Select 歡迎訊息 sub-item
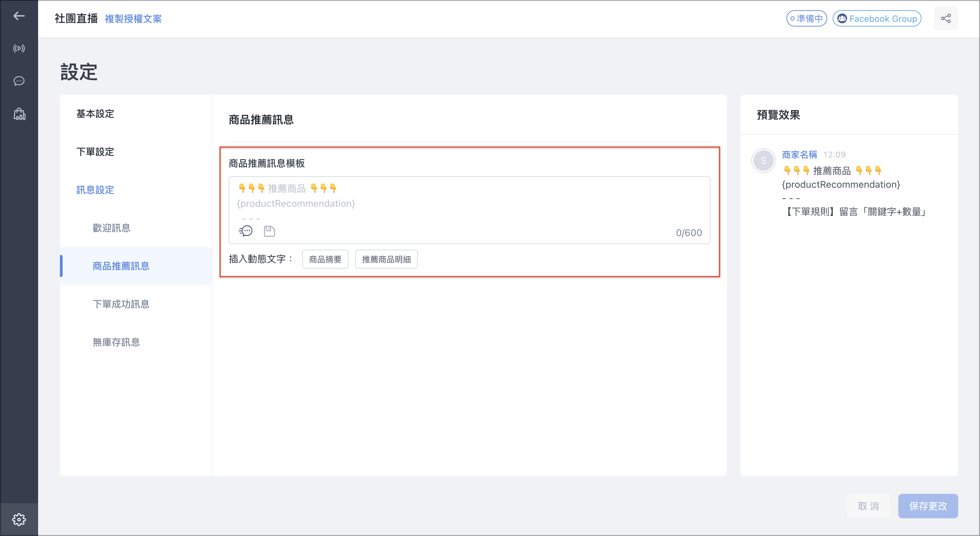Screen dimensions: 980x536 (x=112, y=228)
